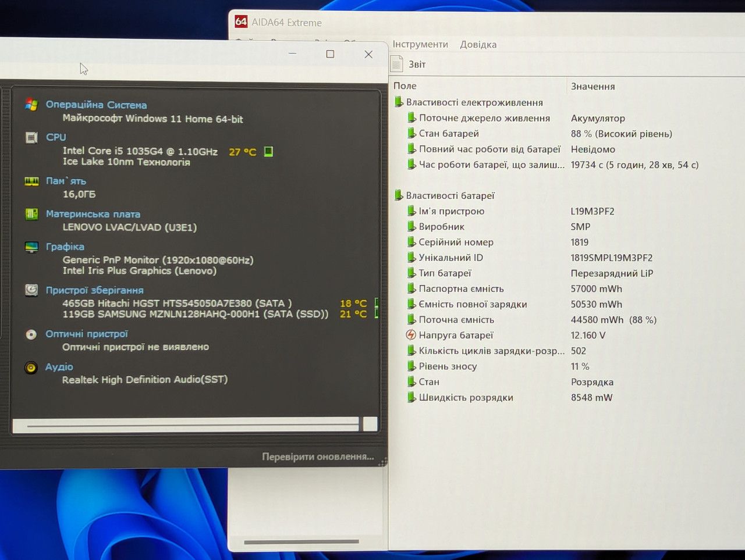Click the motherboard icon beside Материнська плата
This screenshot has width=745, height=560.
(x=31, y=214)
